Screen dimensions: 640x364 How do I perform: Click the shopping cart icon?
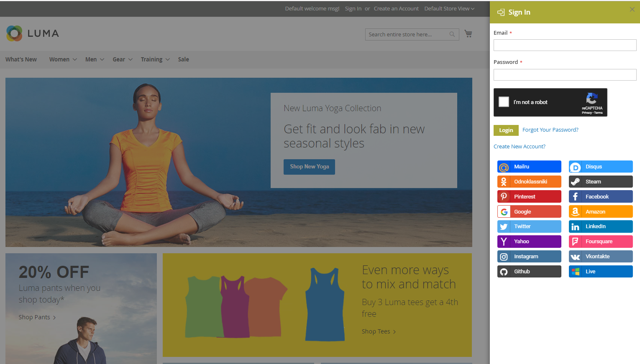tap(468, 34)
